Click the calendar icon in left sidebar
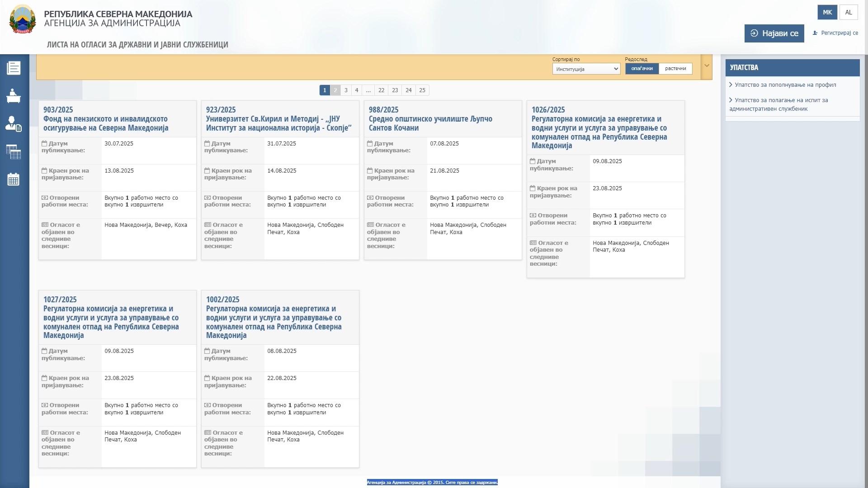Viewport: 868px width, 488px height. click(14, 179)
